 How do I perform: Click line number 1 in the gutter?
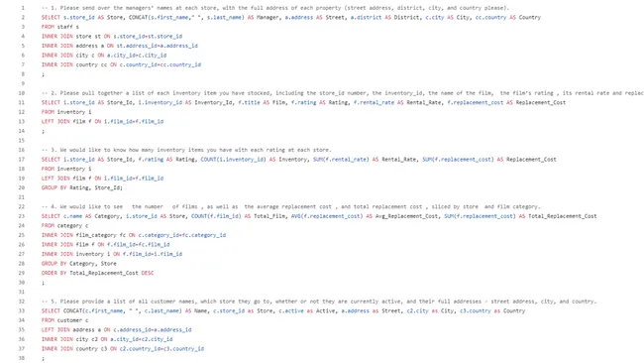tap(23, 8)
